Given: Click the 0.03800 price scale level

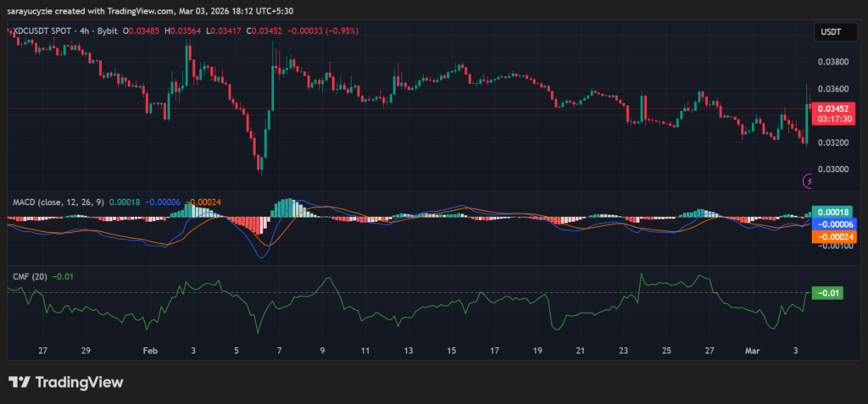Looking at the screenshot, I should [831, 62].
